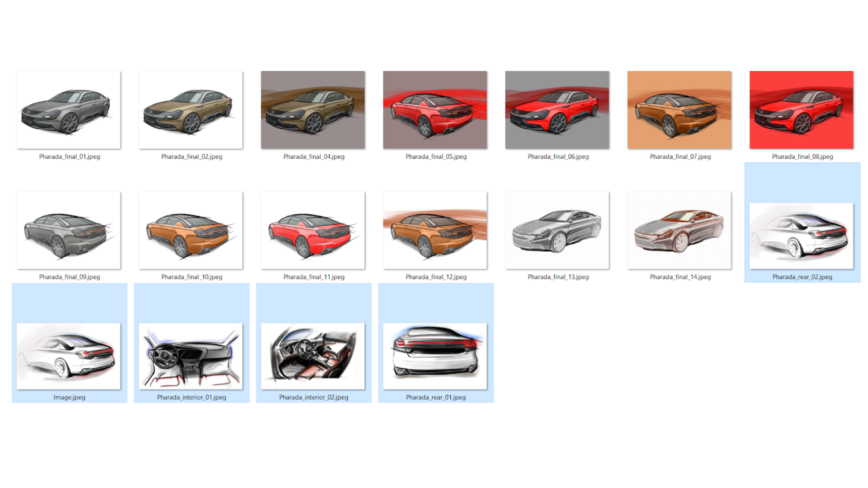Click the grey Pharada_final_09.jpeg thumbnail

[x=69, y=230]
